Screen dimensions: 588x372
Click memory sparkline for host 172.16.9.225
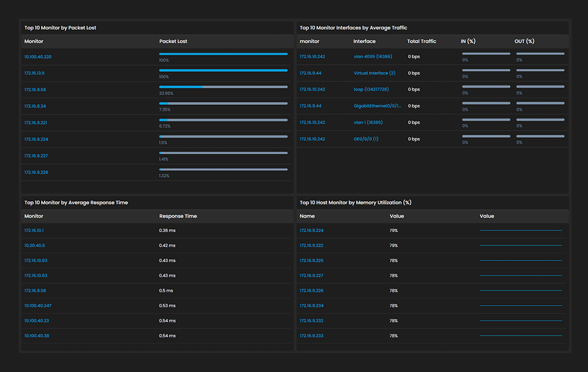point(521,260)
